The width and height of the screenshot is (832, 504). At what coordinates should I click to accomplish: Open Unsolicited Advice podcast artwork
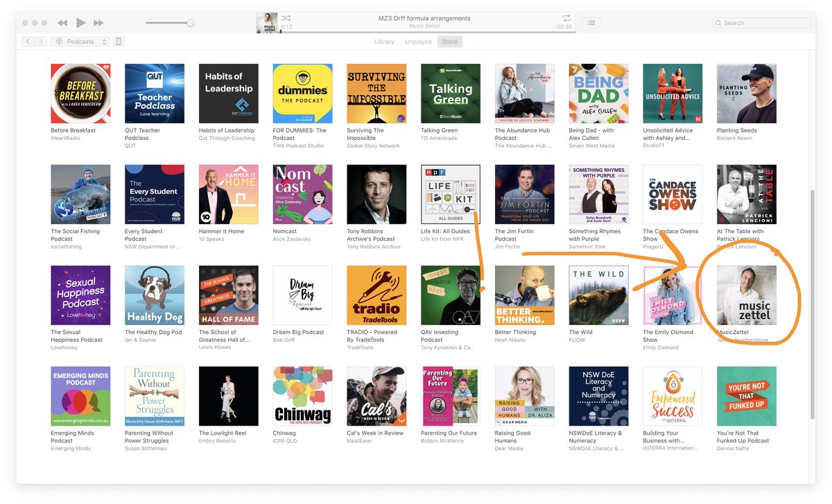(673, 94)
